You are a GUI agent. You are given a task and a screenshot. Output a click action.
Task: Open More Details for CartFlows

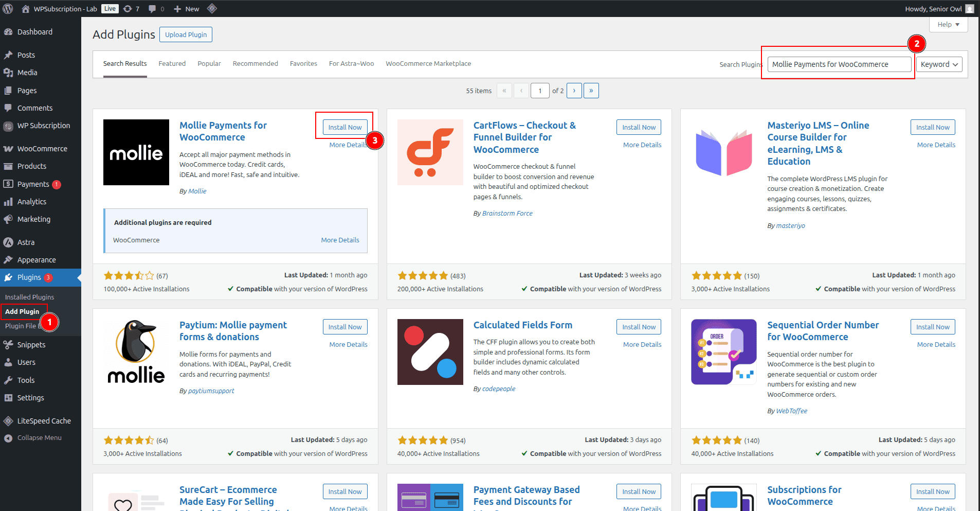(x=642, y=145)
